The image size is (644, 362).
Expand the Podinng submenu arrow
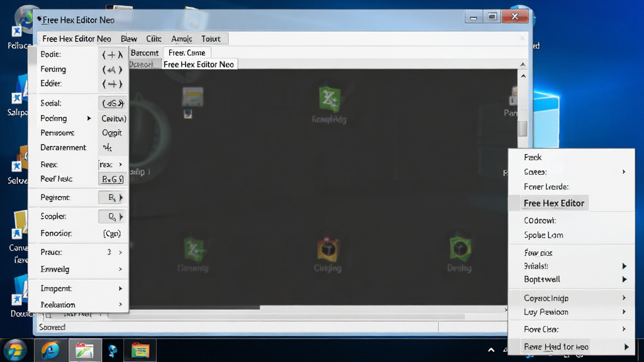tap(89, 118)
